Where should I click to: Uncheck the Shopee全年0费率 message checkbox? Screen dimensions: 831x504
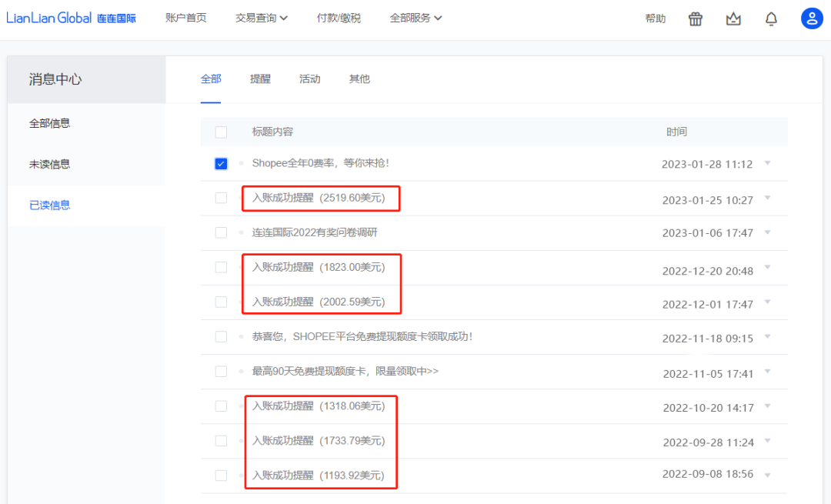(221, 164)
